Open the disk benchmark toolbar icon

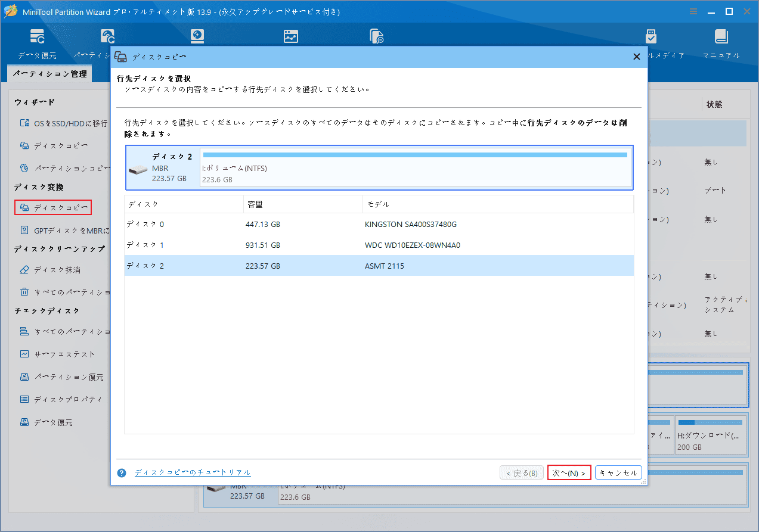[x=197, y=37]
